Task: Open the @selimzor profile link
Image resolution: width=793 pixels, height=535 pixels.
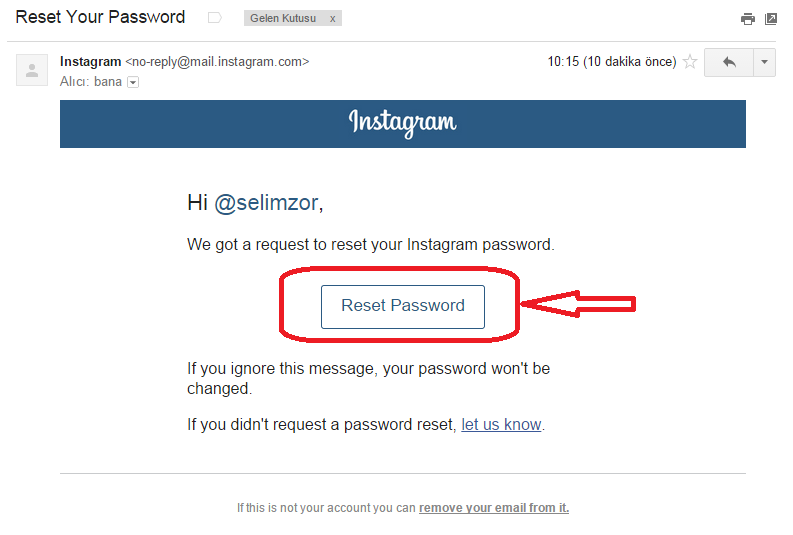Action: point(266,203)
